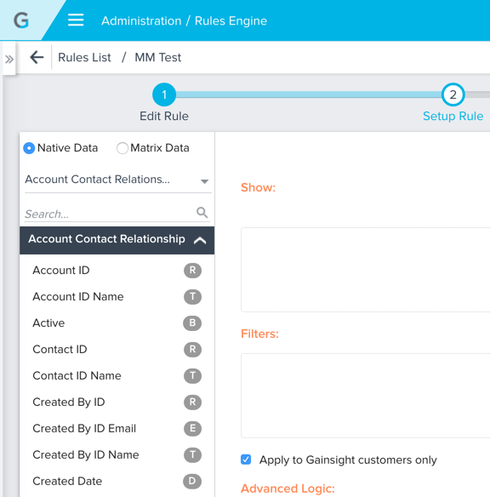Open the Rules List breadcrumb link
The width and height of the screenshot is (490, 497).
[x=84, y=57]
